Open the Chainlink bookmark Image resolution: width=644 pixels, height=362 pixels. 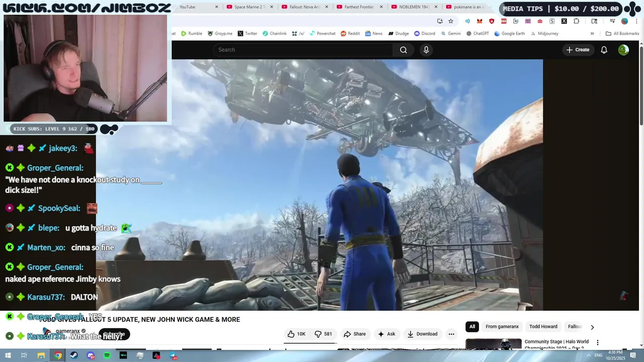click(274, 34)
